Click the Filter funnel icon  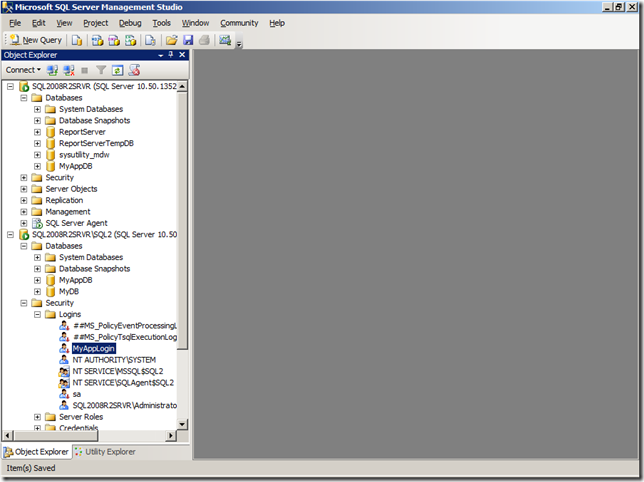tap(101, 70)
